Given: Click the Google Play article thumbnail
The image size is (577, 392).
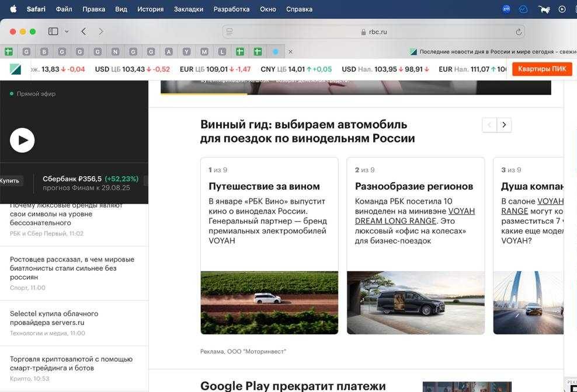Looking at the screenshot, I should coord(467,387).
